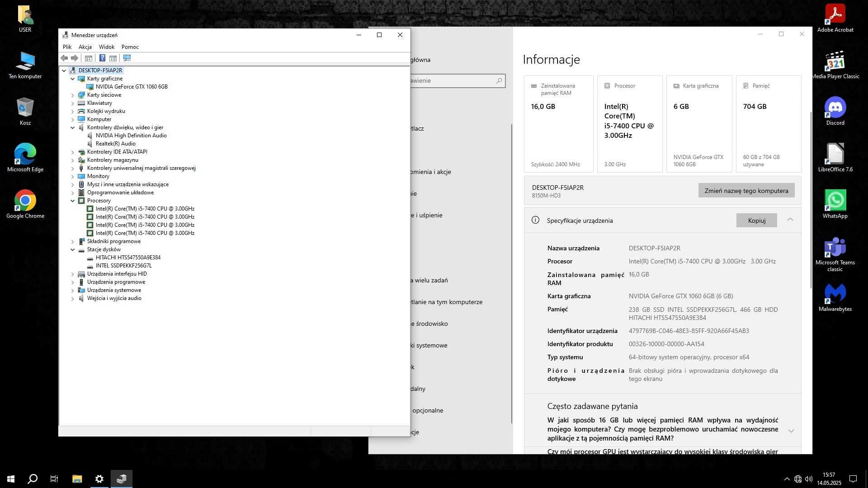
Task: Expand the Kolejki wydruku category
Action: point(72,111)
